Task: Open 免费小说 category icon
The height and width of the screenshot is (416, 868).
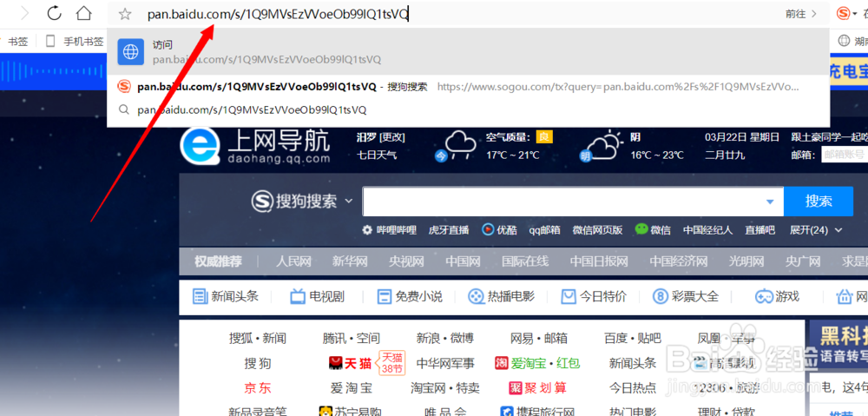Action: pyautogui.click(x=410, y=296)
